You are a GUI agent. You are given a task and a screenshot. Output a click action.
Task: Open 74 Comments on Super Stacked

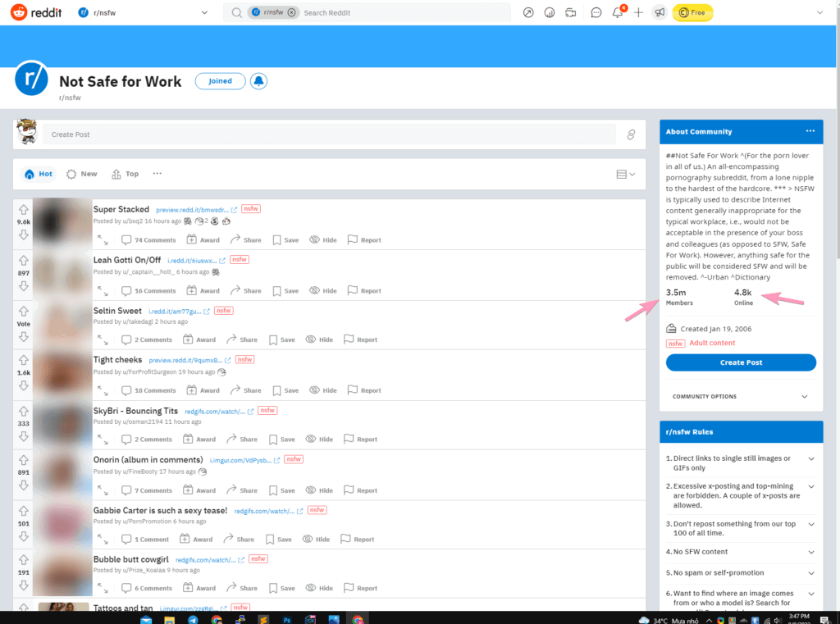pyautogui.click(x=148, y=240)
